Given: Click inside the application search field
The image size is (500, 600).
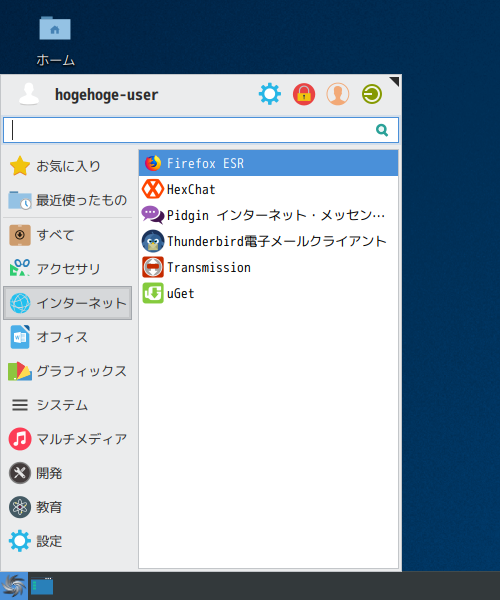Looking at the screenshot, I should click(x=201, y=130).
